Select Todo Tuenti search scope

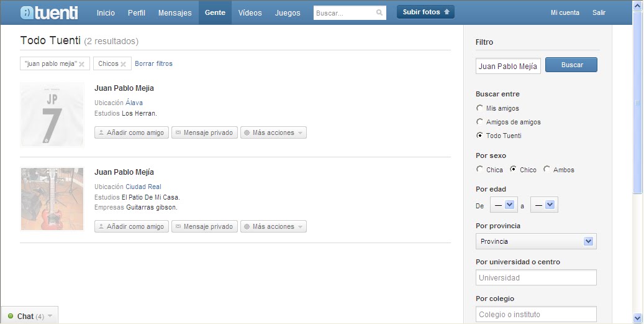pos(479,136)
